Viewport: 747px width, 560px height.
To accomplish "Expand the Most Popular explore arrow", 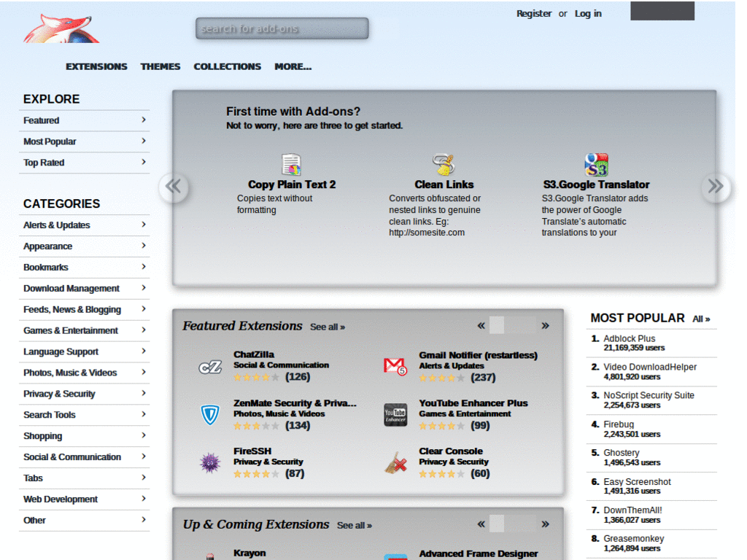I will click(x=144, y=141).
